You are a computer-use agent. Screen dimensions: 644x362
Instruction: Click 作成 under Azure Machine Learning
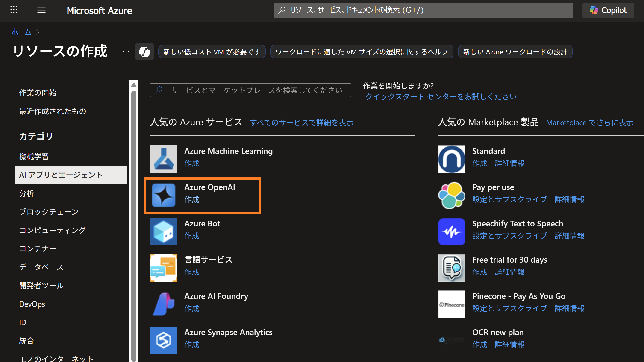tap(192, 163)
